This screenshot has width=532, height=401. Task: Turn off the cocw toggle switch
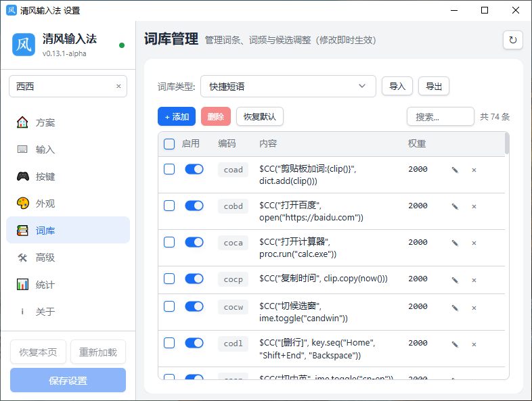[194, 306]
